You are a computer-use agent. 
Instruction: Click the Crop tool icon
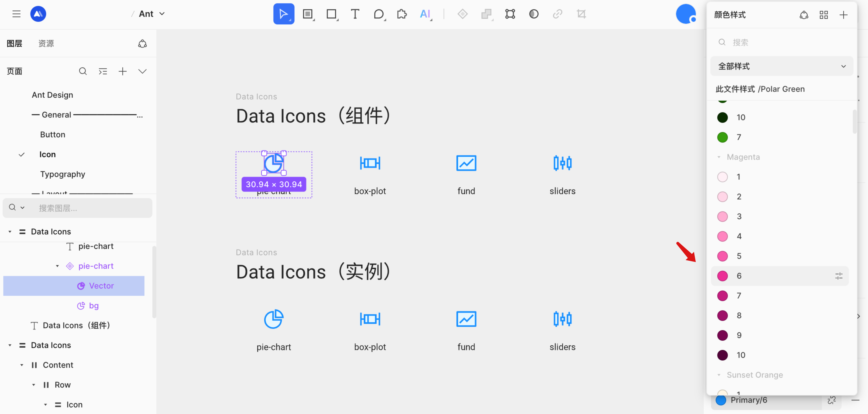tap(581, 14)
